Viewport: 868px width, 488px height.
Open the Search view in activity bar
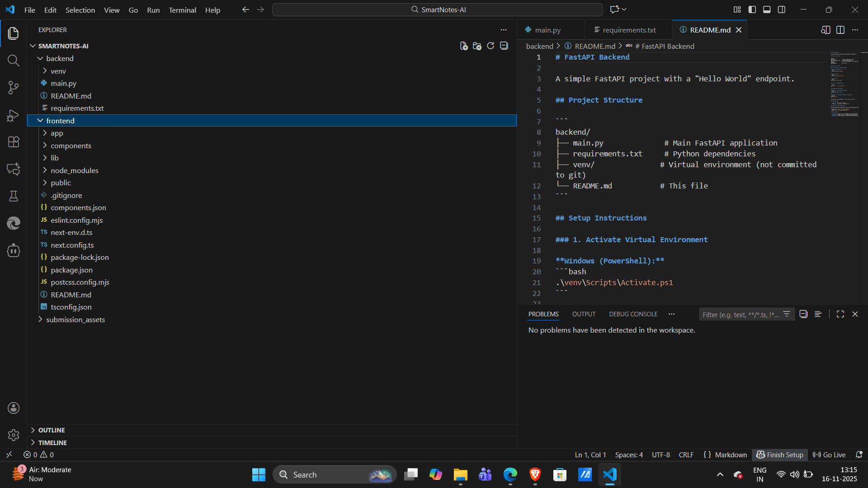click(13, 61)
